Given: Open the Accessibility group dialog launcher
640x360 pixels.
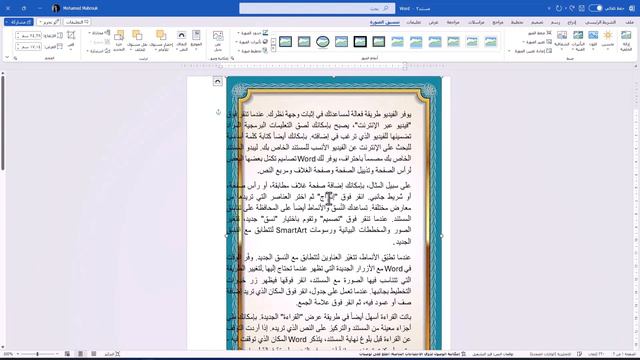Looking at the screenshot, I should tap(232, 58).
